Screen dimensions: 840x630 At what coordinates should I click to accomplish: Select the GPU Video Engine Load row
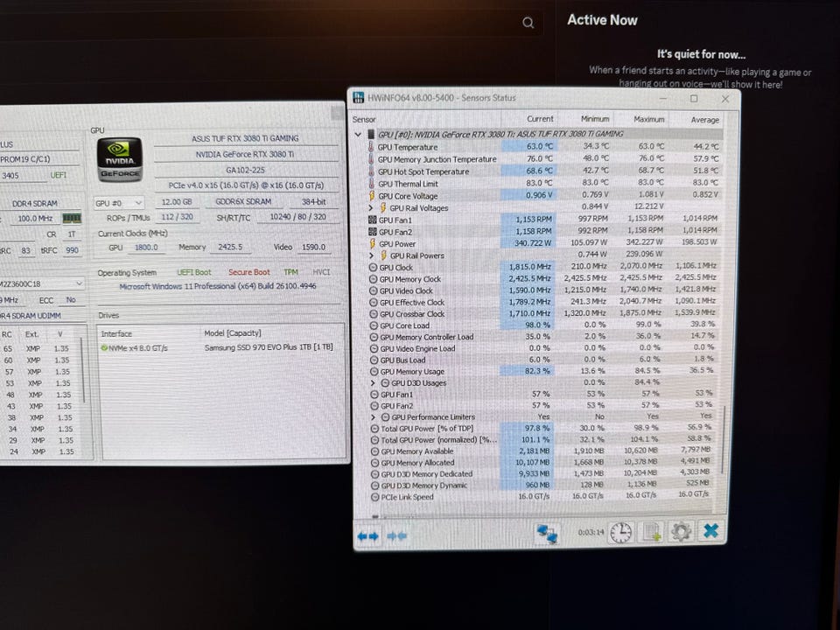click(x=542, y=348)
